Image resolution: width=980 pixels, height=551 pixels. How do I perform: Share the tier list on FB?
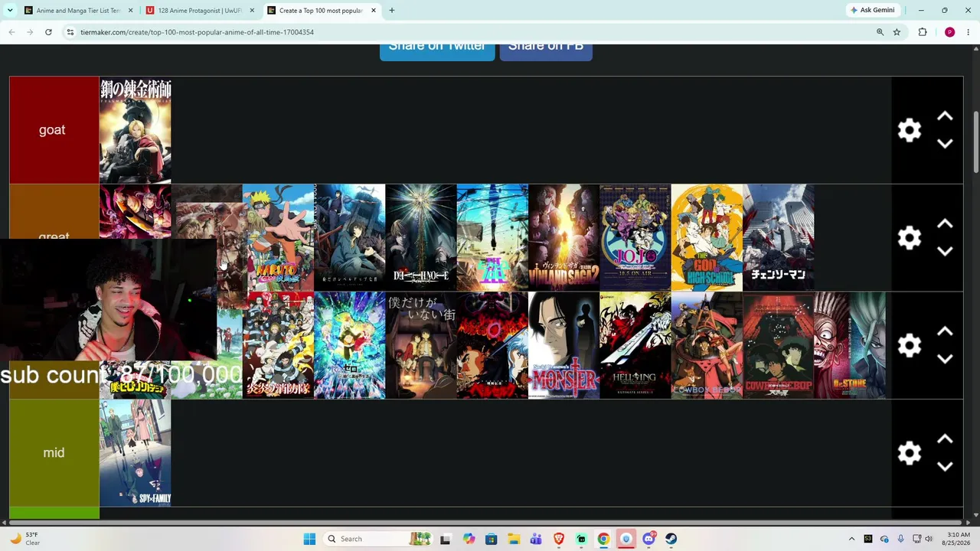[546, 49]
